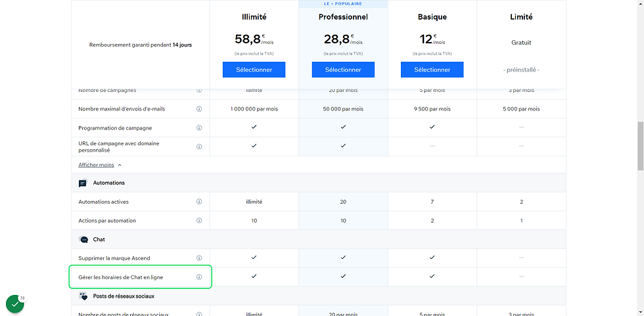This screenshot has width=644, height=316.
Task: Click the Basique plan heading
Action: [432, 17]
